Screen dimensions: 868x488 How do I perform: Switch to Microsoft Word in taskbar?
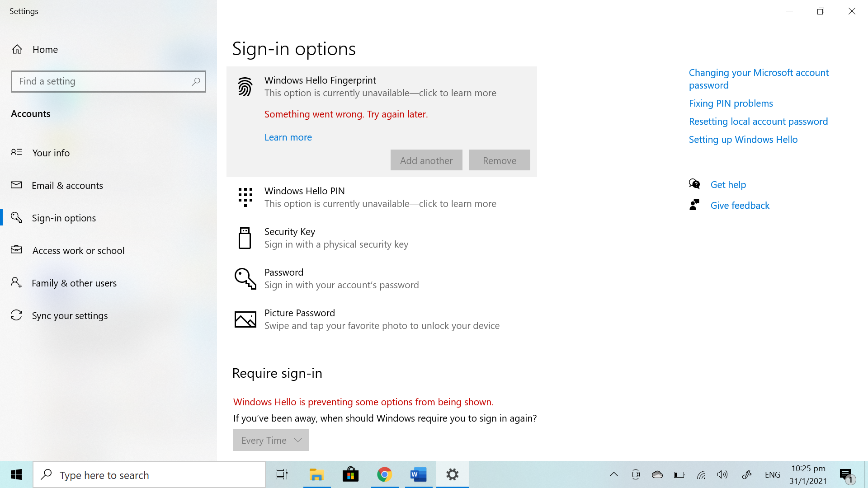coord(418,474)
